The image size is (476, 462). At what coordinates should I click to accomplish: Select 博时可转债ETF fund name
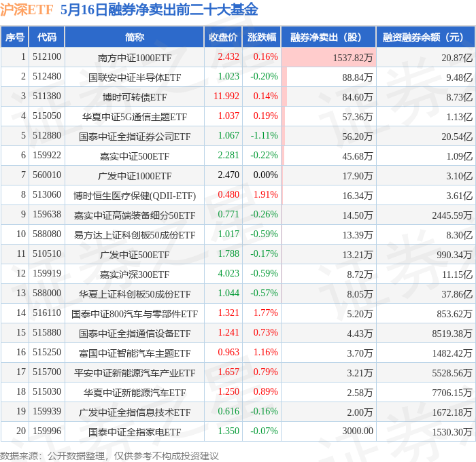135,97
